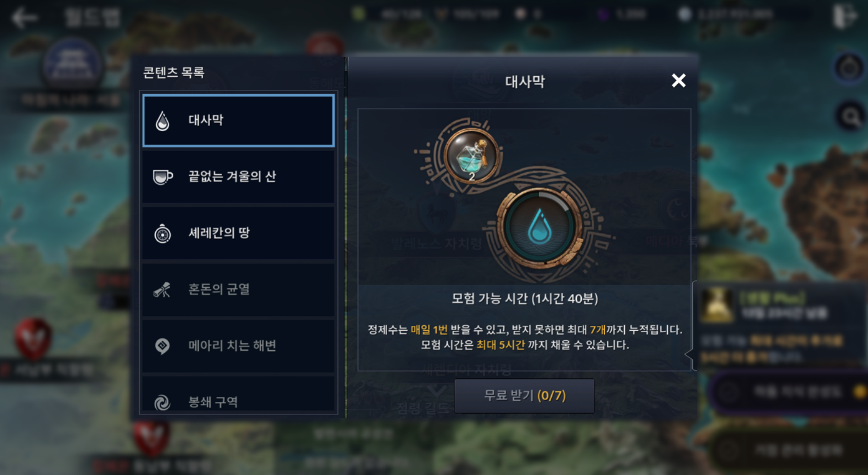This screenshot has width=868, height=475.
Task: Claim free water with 무료 받기 button
Action: coord(524,396)
